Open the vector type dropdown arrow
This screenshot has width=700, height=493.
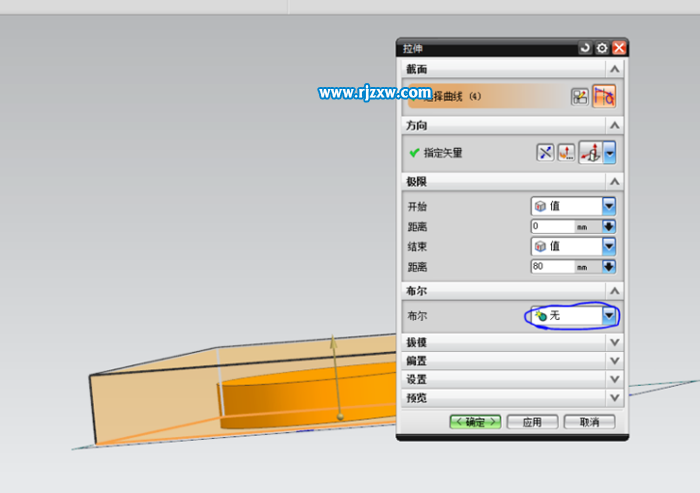(610, 153)
